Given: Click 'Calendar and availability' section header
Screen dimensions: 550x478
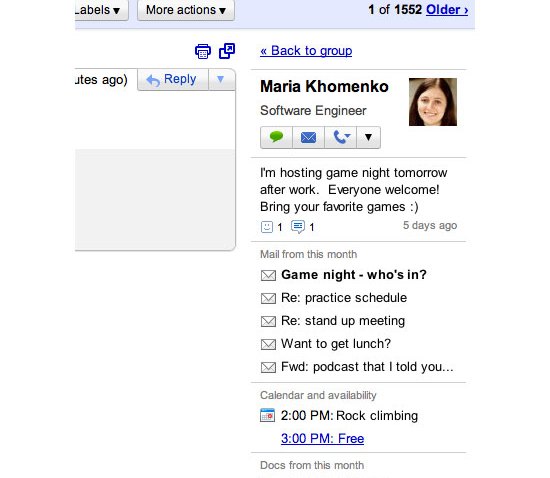Looking at the screenshot, I should (x=318, y=396).
